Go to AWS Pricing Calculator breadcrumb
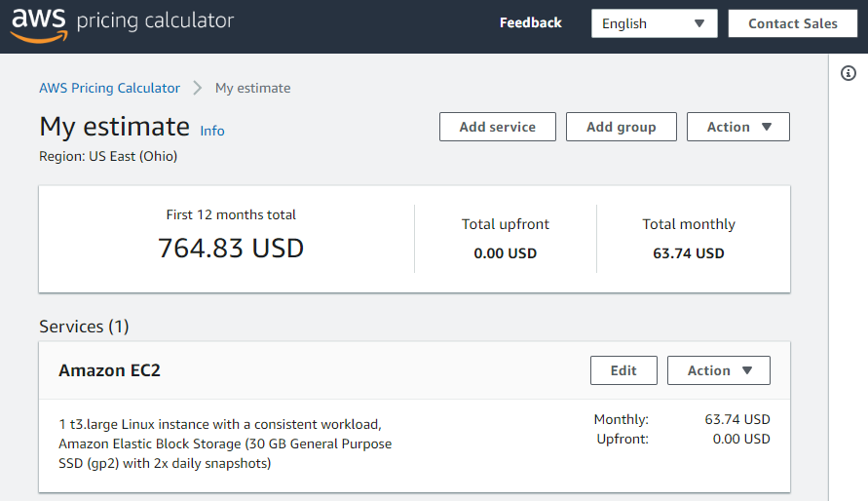The image size is (868, 501). click(109, 88)
